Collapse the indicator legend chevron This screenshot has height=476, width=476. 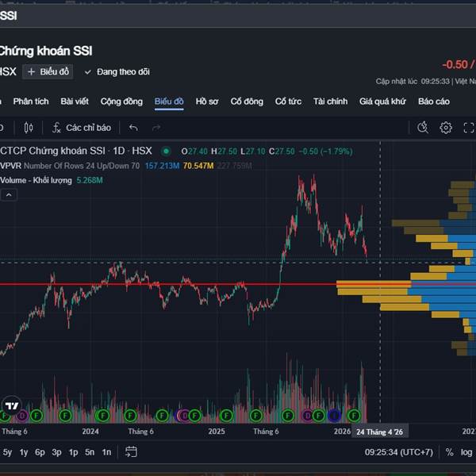coord(9,195)
